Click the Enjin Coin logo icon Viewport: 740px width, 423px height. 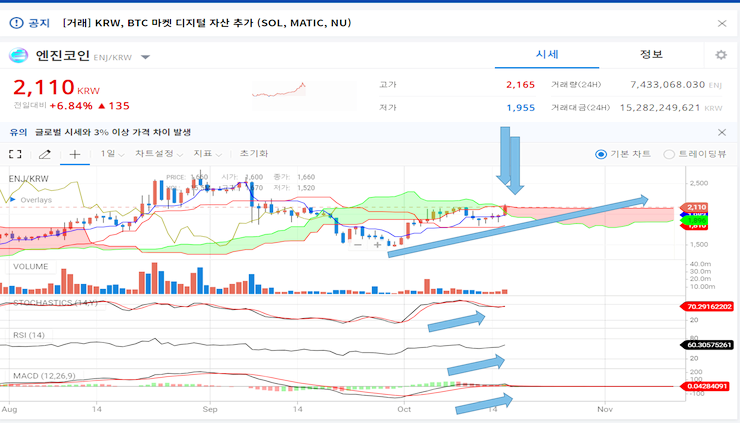(x=18, y=55)
